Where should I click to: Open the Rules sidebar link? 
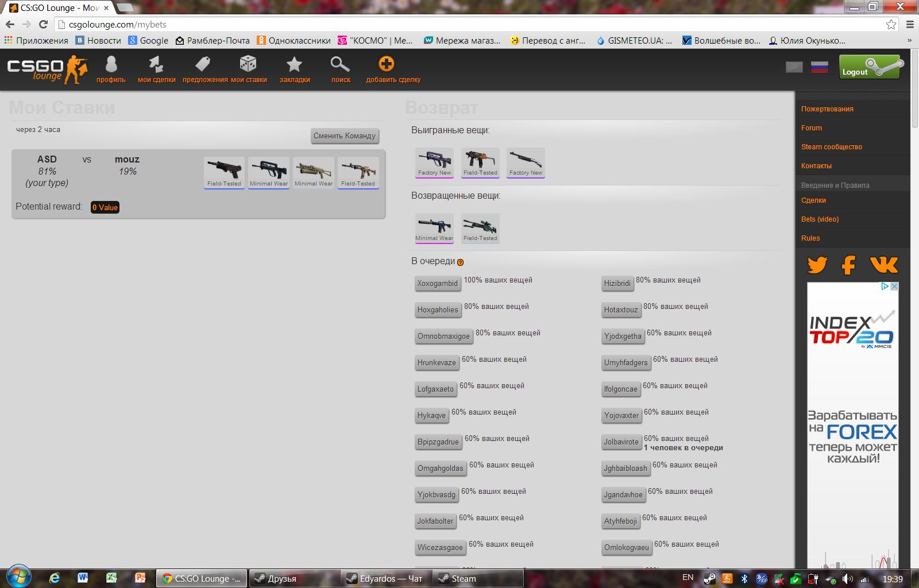(810, 238)
